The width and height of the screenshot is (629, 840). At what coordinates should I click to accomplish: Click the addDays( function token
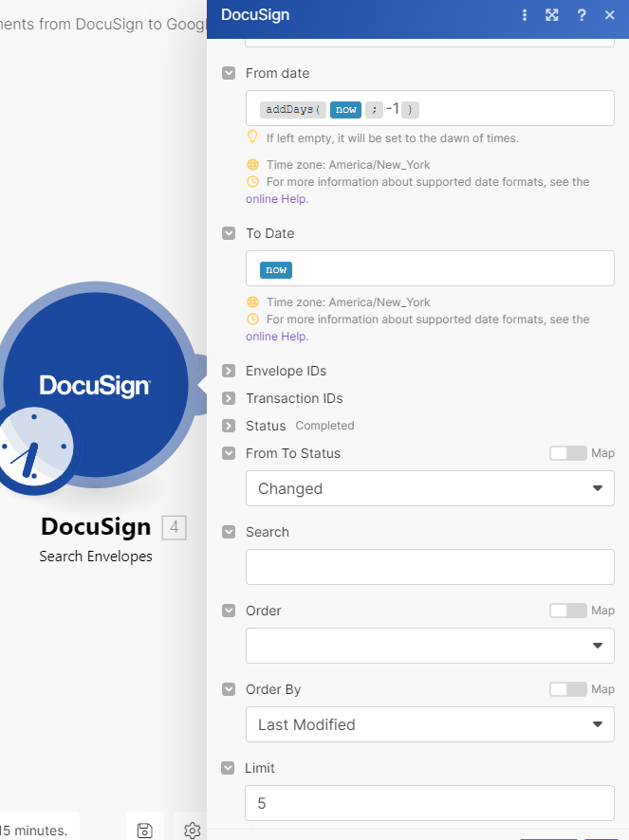293,110
